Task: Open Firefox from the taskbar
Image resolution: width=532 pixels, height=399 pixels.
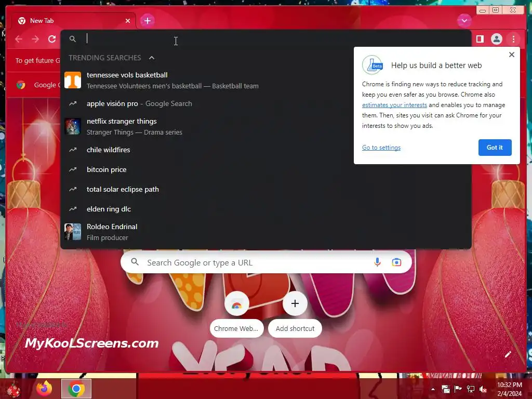Action: [45, 389]
